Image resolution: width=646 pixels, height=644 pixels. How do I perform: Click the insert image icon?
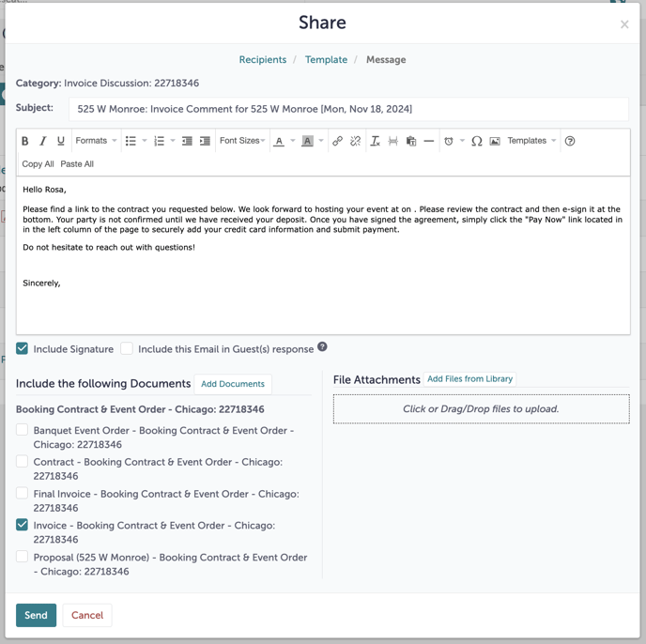coord(495,141)
